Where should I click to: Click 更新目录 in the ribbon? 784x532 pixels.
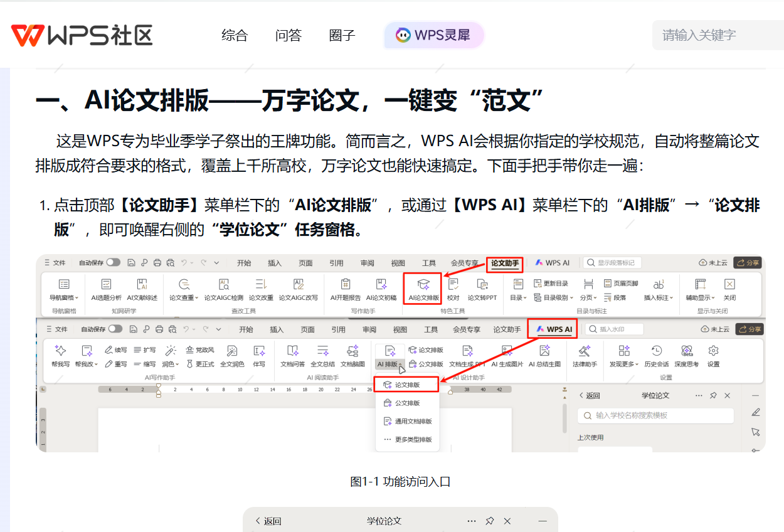(x=550, y=284)
